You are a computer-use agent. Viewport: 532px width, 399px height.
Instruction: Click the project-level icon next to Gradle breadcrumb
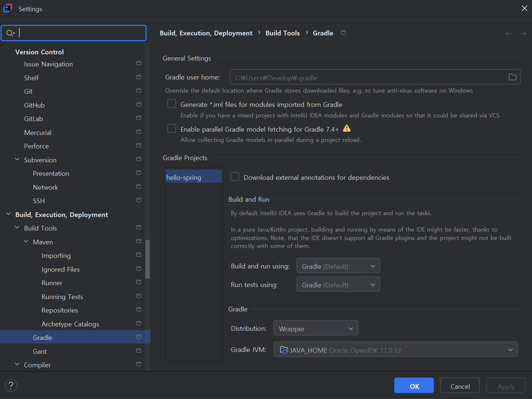(x=343, y=32)
